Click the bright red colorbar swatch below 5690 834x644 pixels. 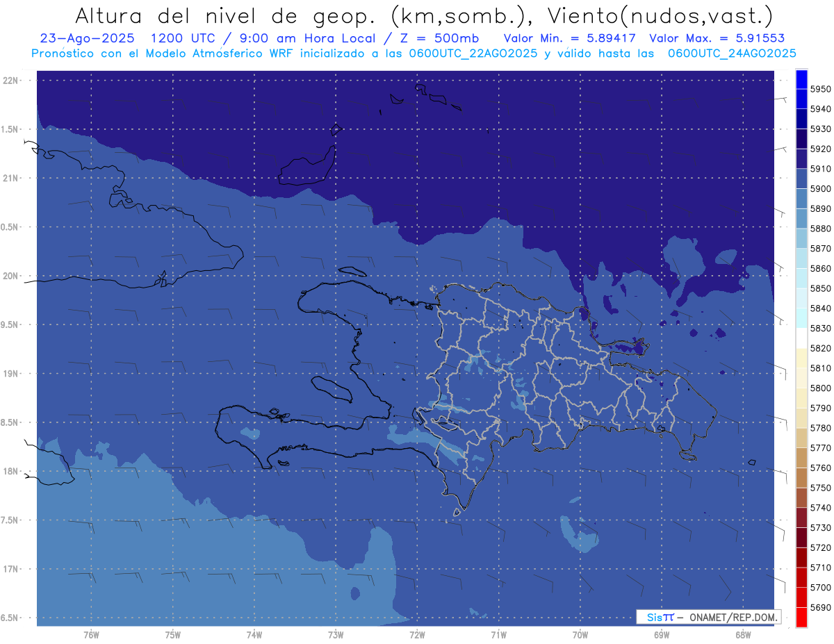(801, 617)
